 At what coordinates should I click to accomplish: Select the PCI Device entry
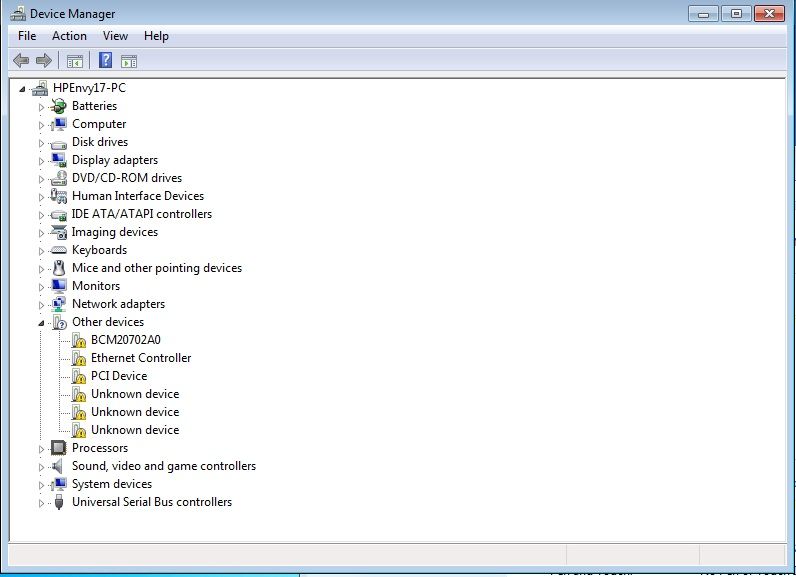(118, 376)
